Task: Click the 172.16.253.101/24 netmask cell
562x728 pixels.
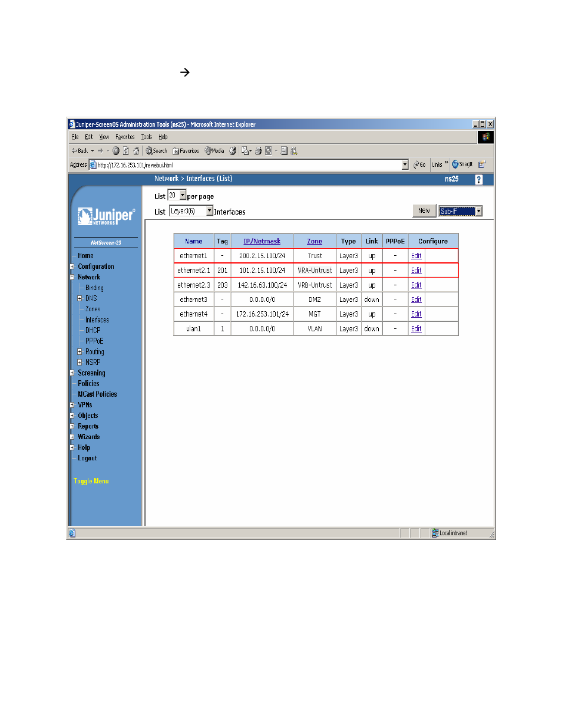Action: (262, 314)
